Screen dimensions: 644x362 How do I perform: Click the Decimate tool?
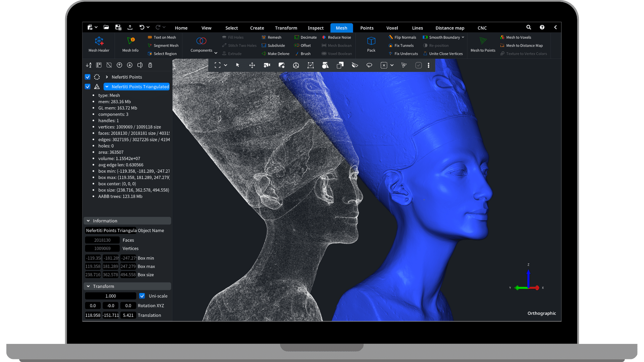tap(305, 38)
